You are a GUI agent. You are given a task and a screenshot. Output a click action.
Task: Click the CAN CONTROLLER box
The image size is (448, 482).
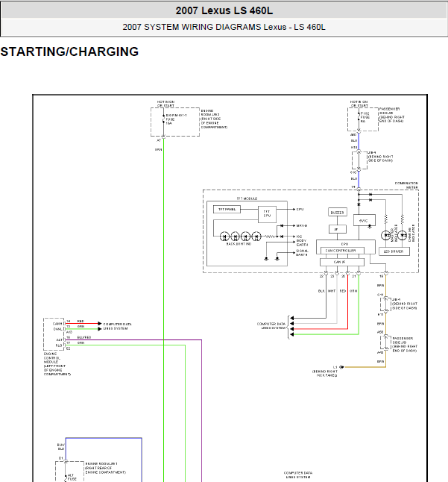(342, 251)
